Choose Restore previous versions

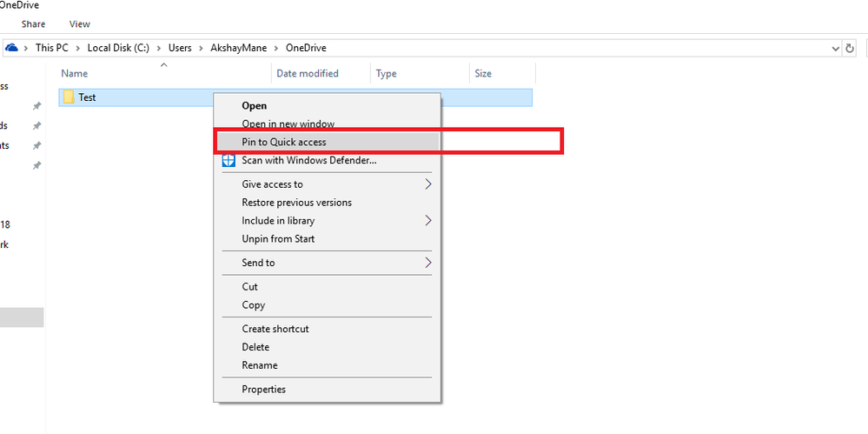(296, 203)
